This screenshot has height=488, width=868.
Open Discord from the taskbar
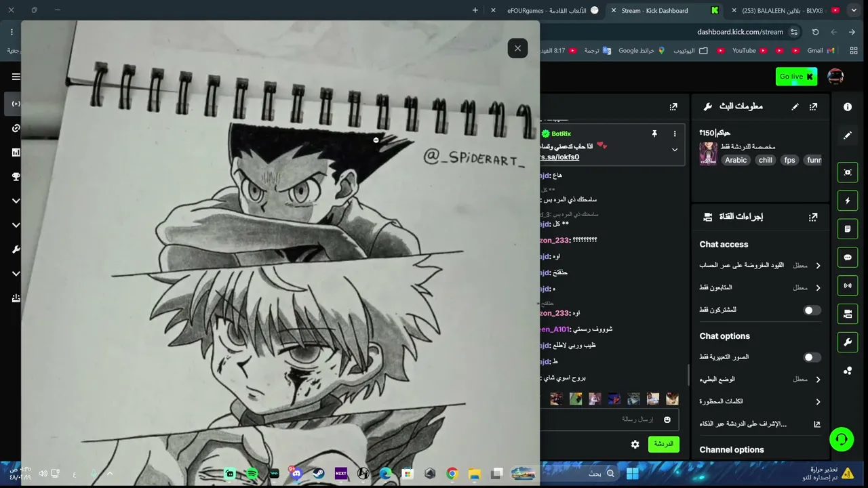(296, 474)
